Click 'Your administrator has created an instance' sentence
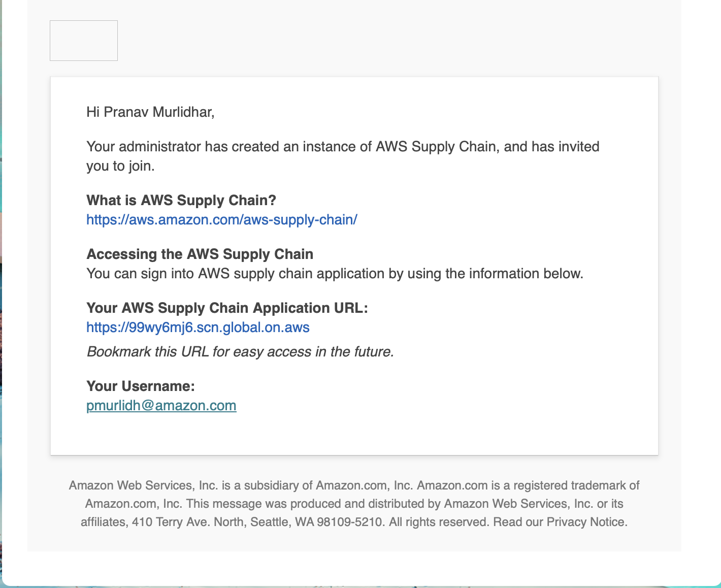 (343, 156)
